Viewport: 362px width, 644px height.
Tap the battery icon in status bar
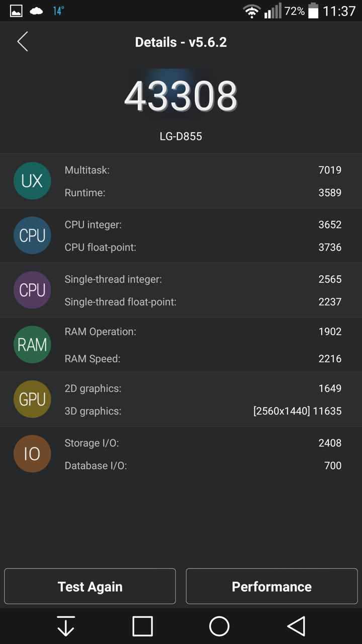[x=313, y=11]
